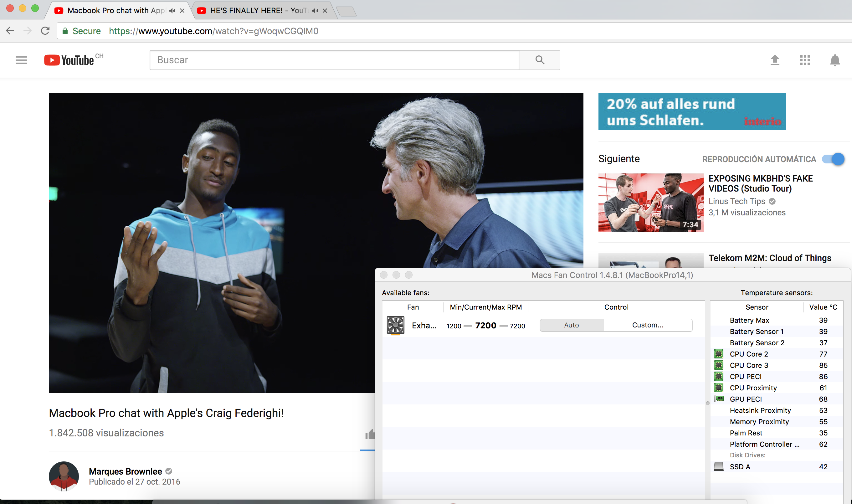
Task: Close the Macbook Pro chat tab
Action: 182,11
